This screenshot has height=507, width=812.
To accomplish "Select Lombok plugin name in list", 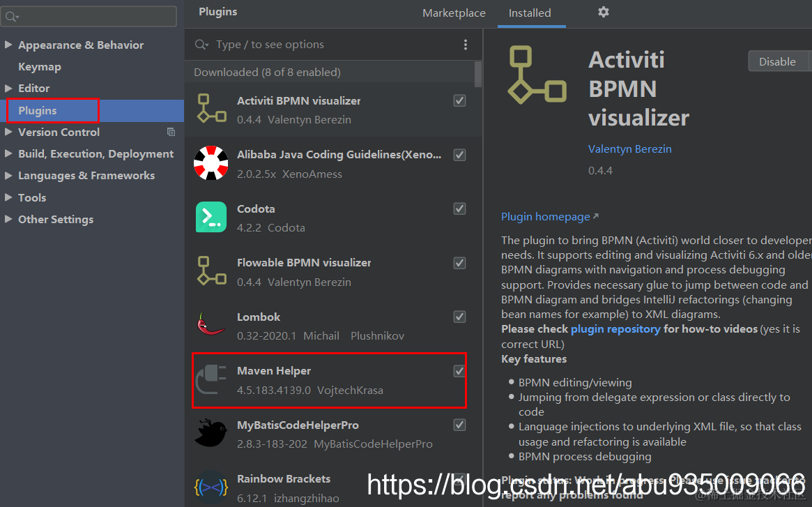I will click(259, 317).
